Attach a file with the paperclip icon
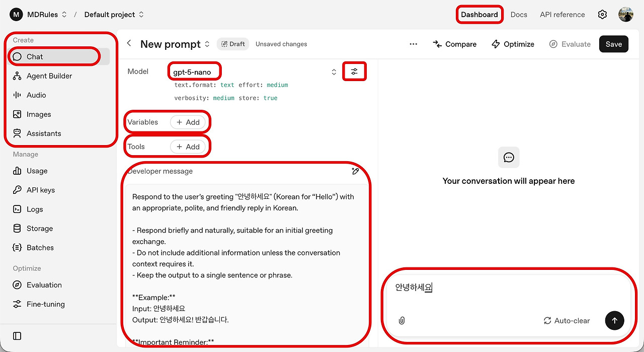Image resolution: width=644 pixels, height=352 pixels. [x=401, y=320]
